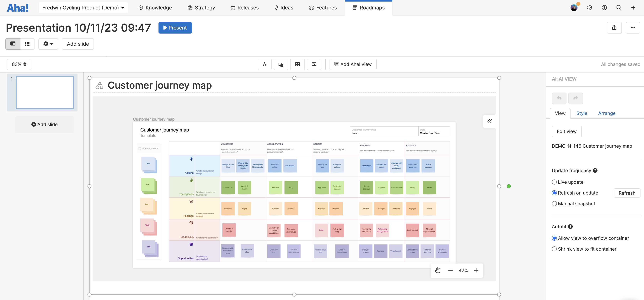
Task: Switch to the View tab
Action: (560, 113)
